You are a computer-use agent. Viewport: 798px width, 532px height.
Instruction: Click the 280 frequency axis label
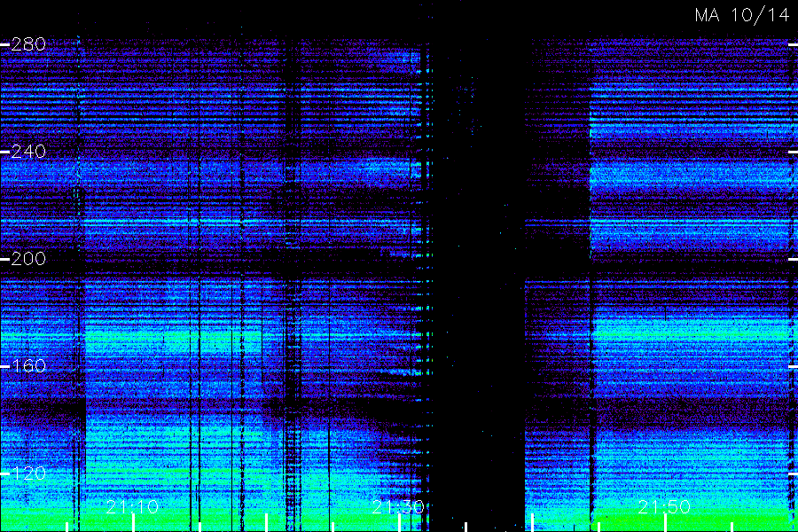28,44
